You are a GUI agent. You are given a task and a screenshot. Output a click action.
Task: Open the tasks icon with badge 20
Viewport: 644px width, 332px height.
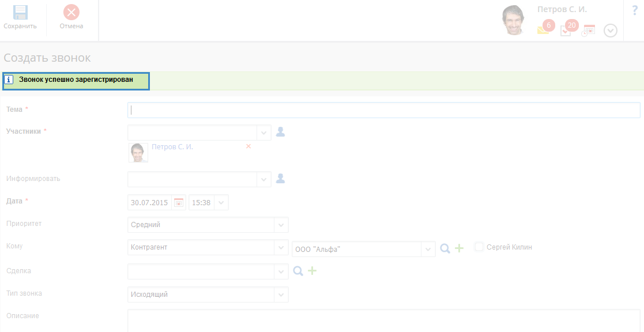(569, 28)
